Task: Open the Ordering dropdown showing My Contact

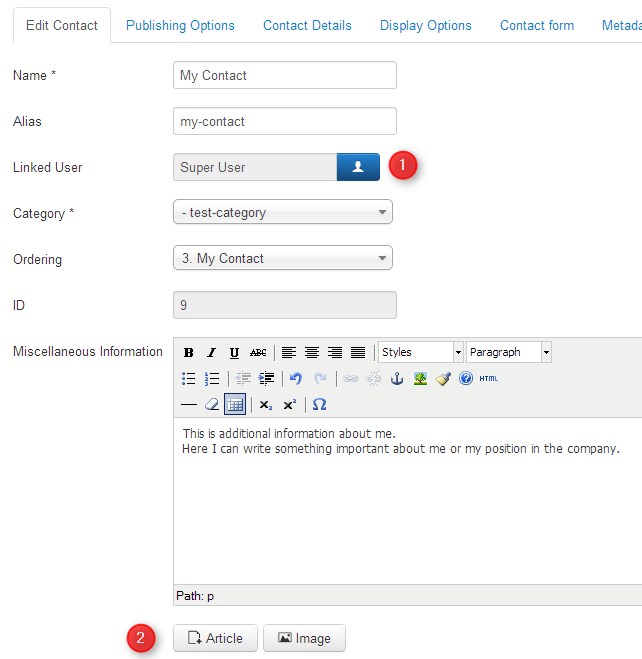Action: click(x=283, y=258)
